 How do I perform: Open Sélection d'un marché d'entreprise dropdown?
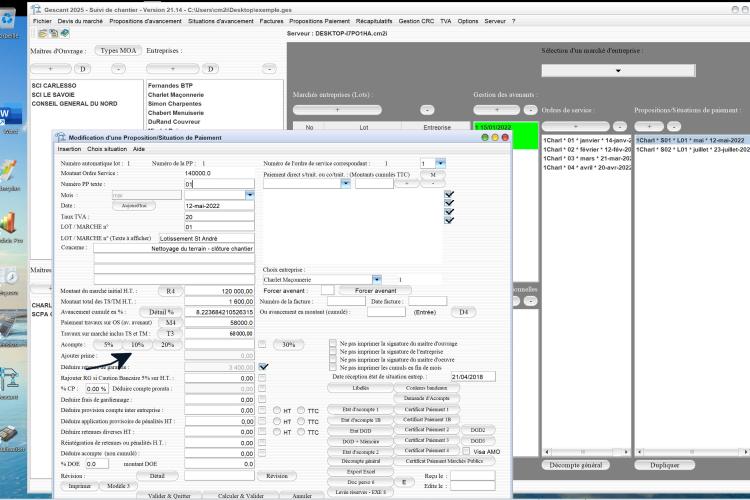tap(618, 70)
